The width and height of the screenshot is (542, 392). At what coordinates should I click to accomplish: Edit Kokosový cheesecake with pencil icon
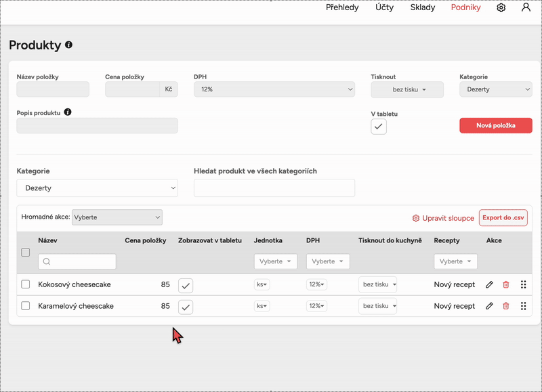(490, 285)
